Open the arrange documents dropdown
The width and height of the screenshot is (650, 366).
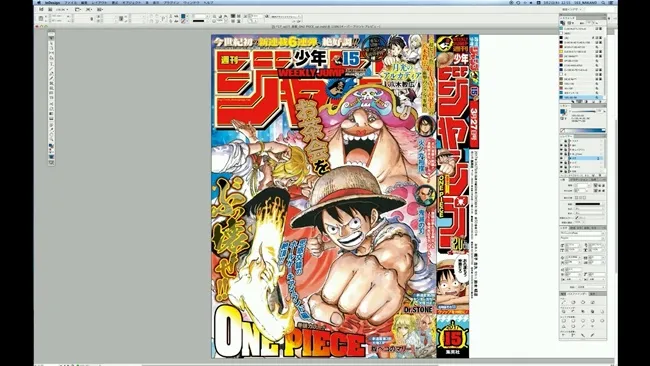coord(100,9)
